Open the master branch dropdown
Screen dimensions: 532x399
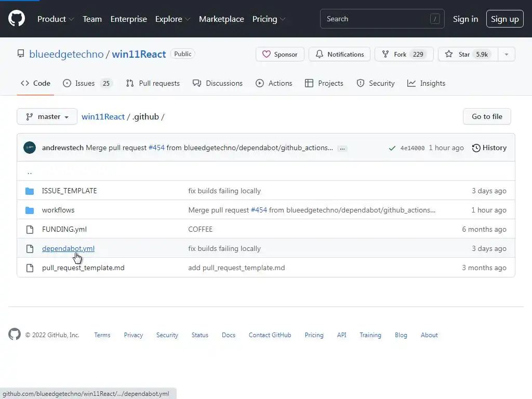(47, 116)
